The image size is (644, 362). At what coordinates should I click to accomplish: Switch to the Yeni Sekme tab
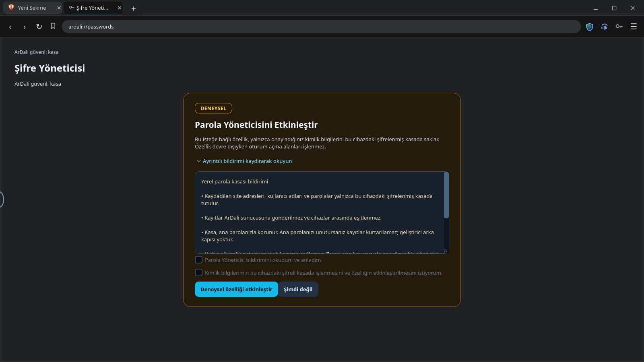(32, 8)
